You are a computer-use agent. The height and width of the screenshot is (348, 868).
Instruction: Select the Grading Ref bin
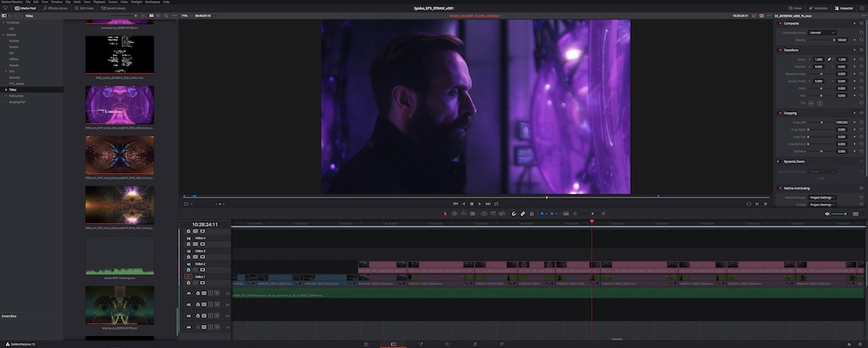point(17,102)
